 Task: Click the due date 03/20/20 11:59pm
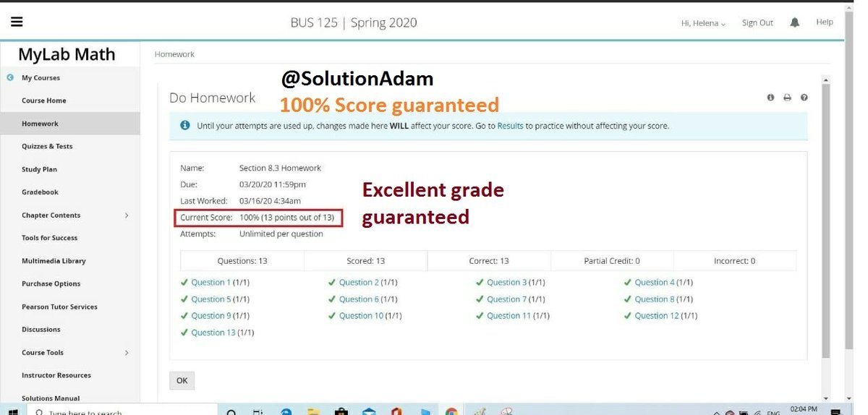click(x=273, y=184)
